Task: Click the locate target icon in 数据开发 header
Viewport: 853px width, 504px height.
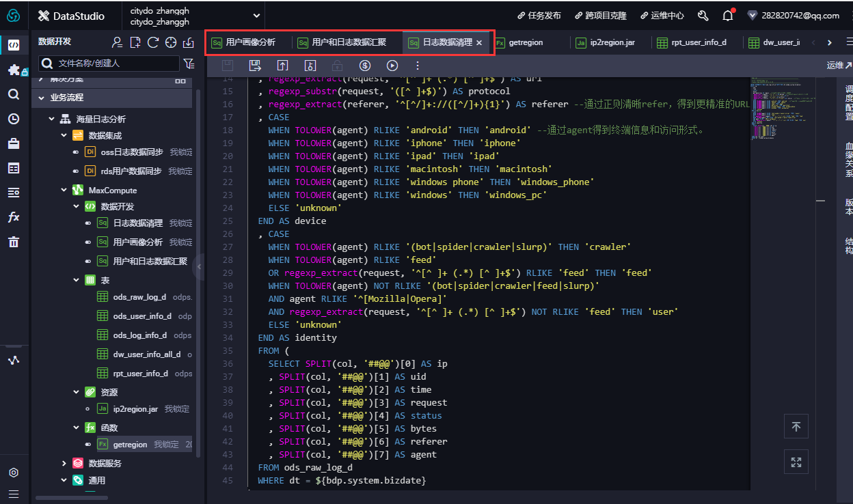Action: tap(171, 42)
